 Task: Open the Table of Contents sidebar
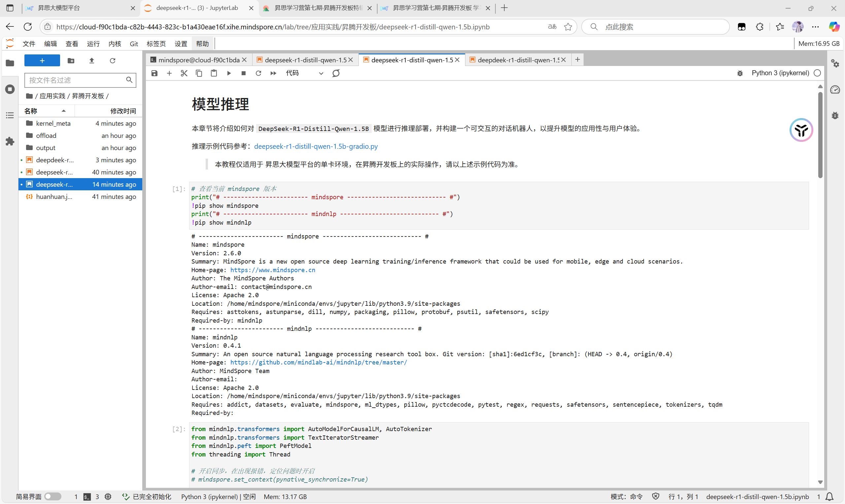pos(10,115)
